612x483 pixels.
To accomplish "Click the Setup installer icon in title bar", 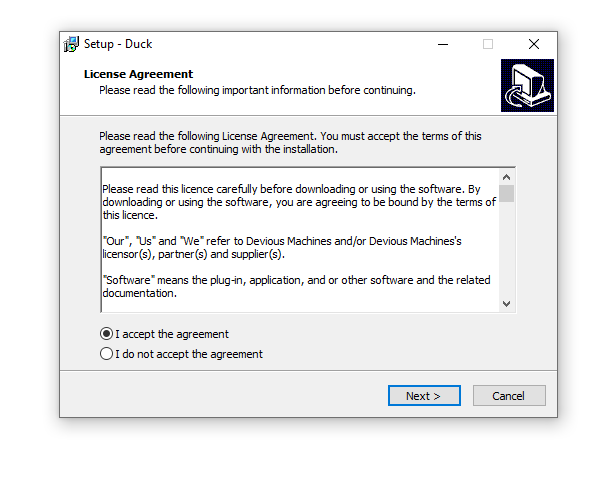I will point(71,44).
